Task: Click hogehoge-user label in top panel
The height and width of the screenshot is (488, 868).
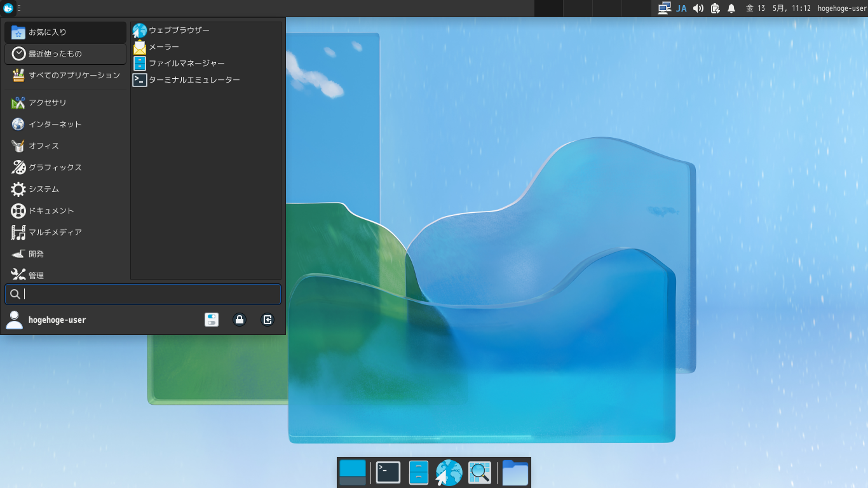Action: (842, 8)
